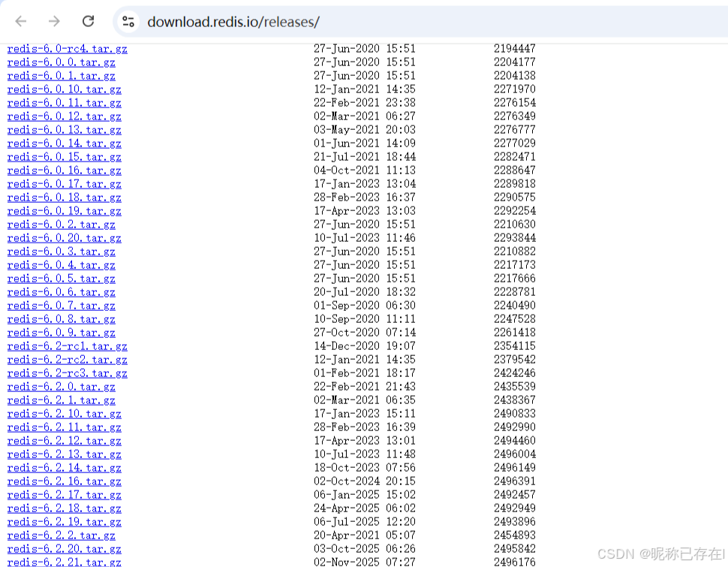
Task: Download redis-6.2.20.tar.gz
Action: (x=64, y=549)
